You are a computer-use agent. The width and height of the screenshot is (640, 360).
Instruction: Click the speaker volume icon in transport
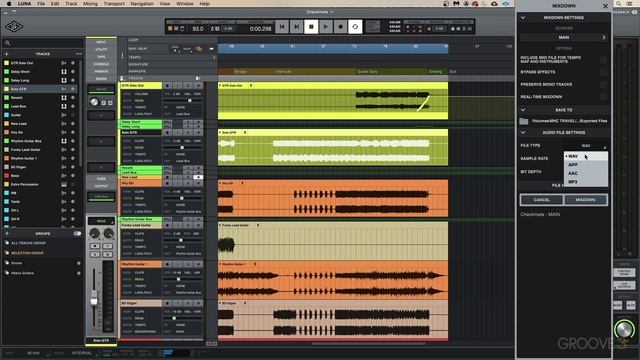click(x=429, y=29)
